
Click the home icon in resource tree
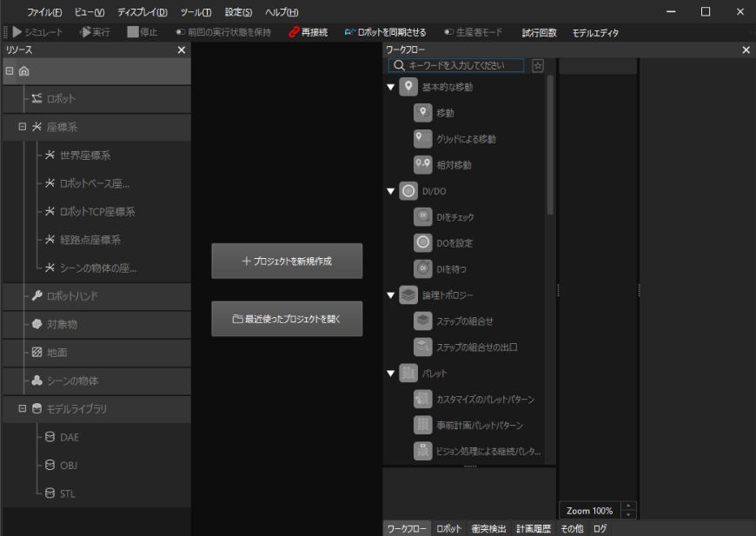tap(24, 71)
